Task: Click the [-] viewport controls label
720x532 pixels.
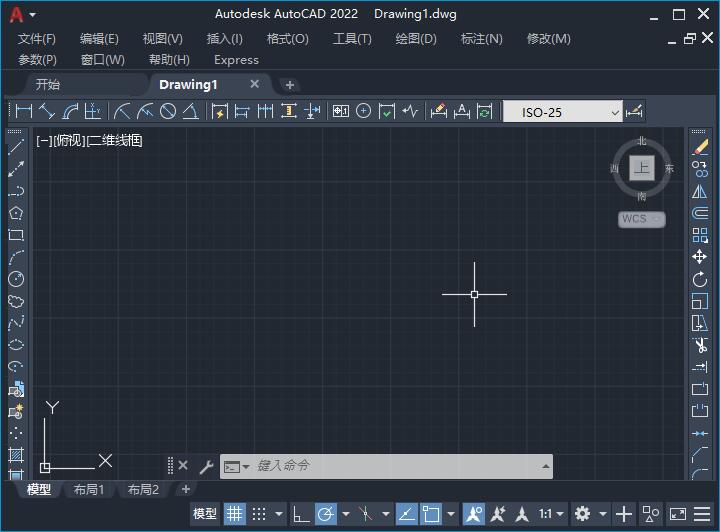Action: point(45,140)
